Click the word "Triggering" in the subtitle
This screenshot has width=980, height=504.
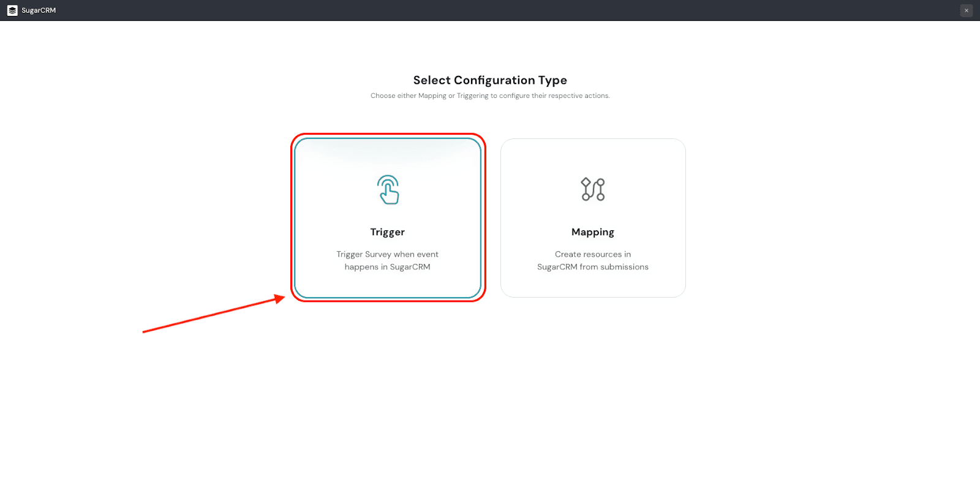coord(472,96)
